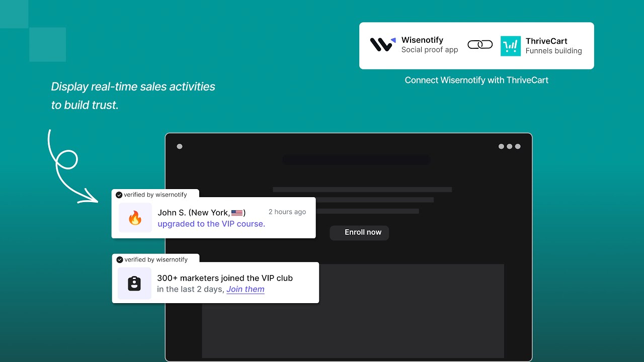Click the US flag next to New York

point(237,213)
